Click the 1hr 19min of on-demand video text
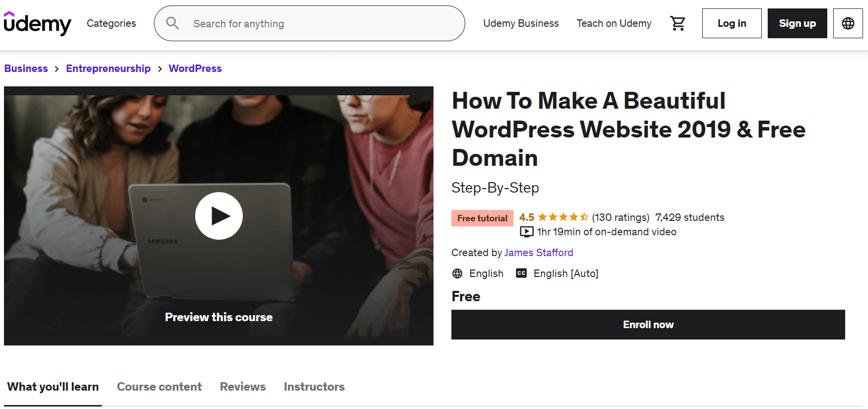868x409 pixels. (x=607, y=232)
